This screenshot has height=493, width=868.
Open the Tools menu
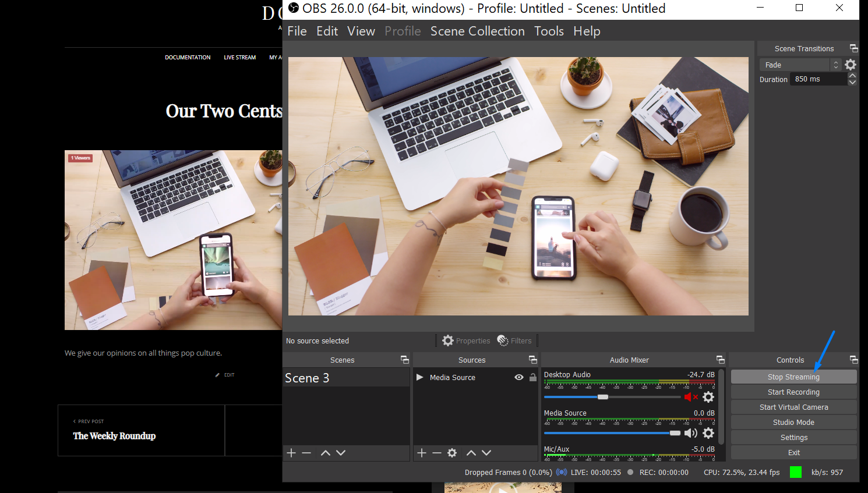coord(549,31)
